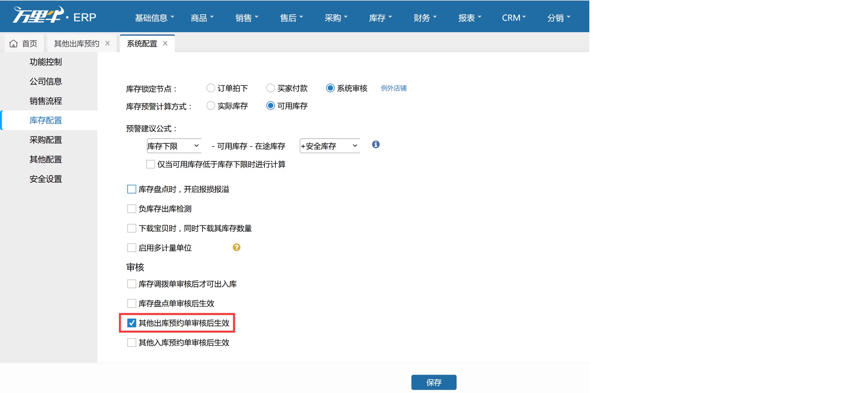This screenshot has width=868, height=393.
Task: Open 其他配置 in the sidebar
Action: (x=46, y=159)
